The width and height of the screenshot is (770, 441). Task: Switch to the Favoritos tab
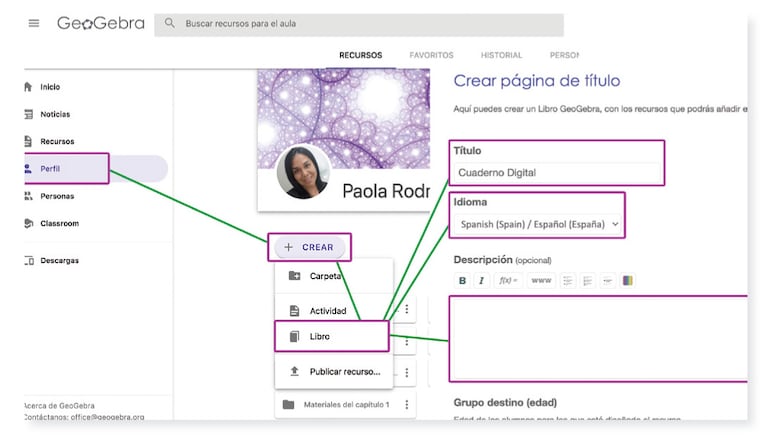coord(431,55)
